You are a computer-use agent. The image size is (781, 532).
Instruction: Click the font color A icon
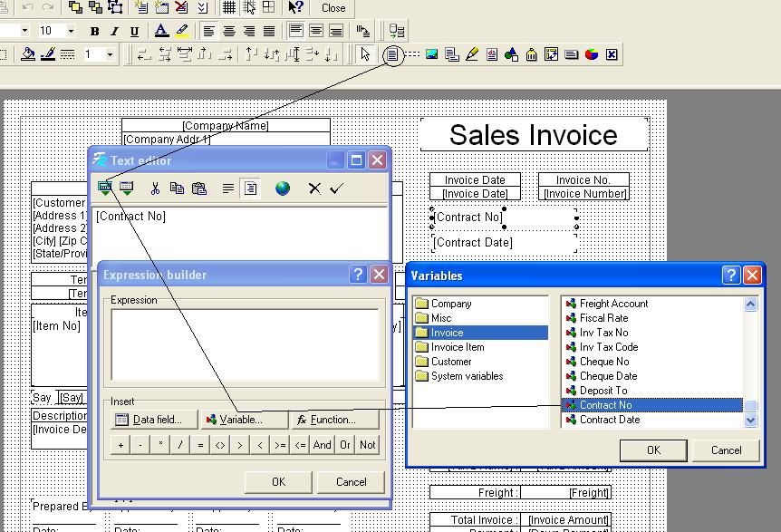click(x=161, y=31)
